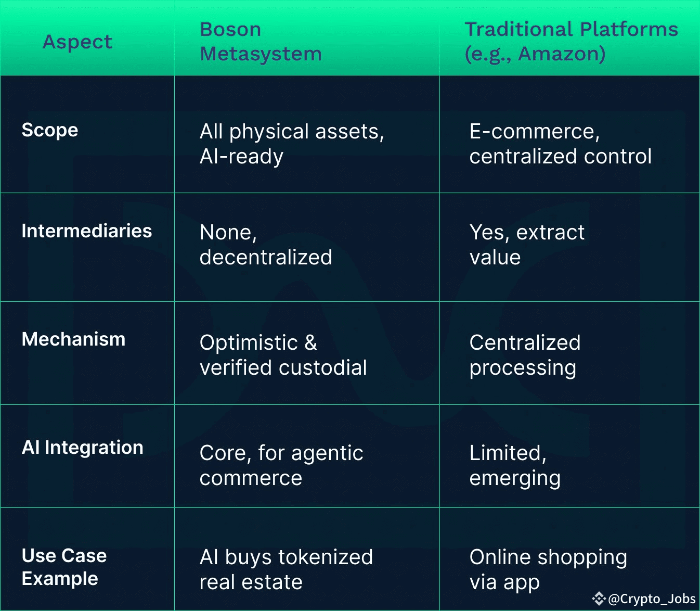
Task: Click the Scope row label
Action: (x=50, y=130)
